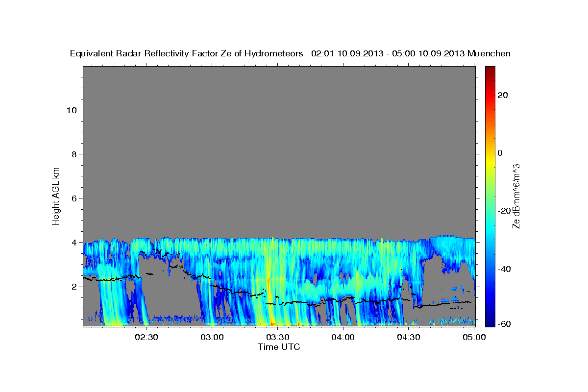The width and height of the screenshot is (588, 392).
Task: Click the "Time UTC" axis label
Action: 279,347
